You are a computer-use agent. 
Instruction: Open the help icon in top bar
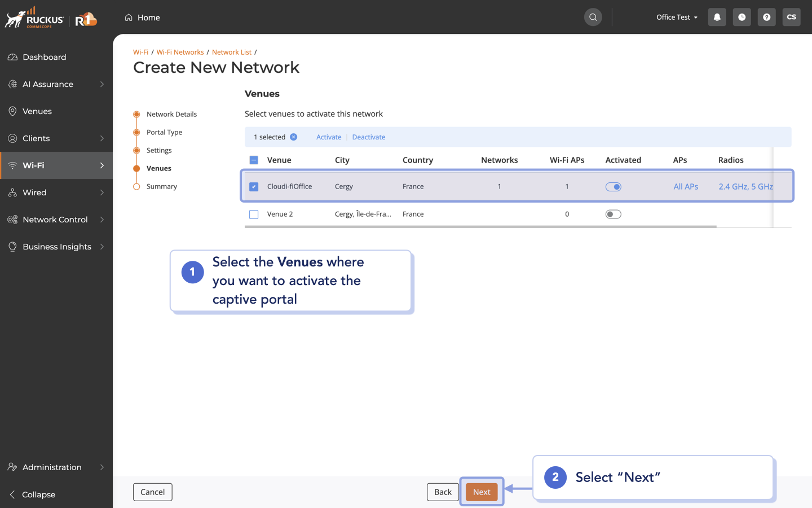[x=766, y=17]
